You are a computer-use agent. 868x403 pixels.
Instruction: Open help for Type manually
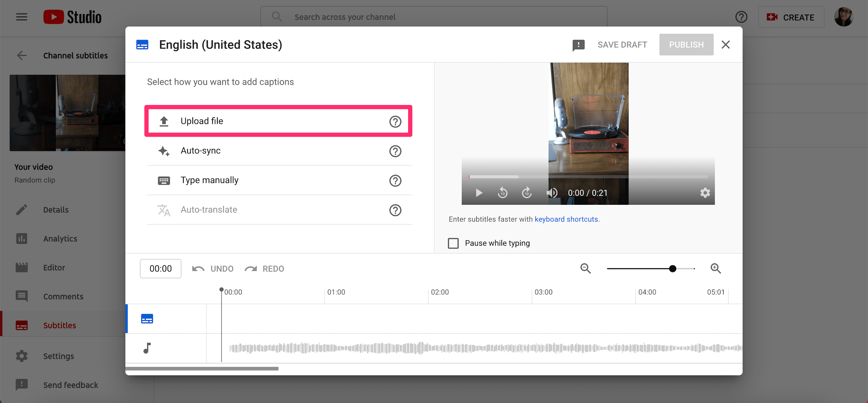click(395, 180)
